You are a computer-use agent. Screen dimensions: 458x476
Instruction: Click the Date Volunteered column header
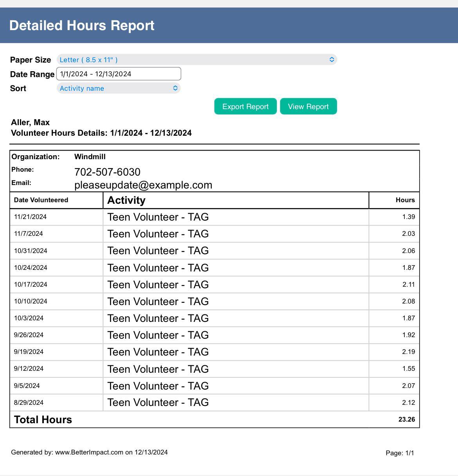[41, 200]
